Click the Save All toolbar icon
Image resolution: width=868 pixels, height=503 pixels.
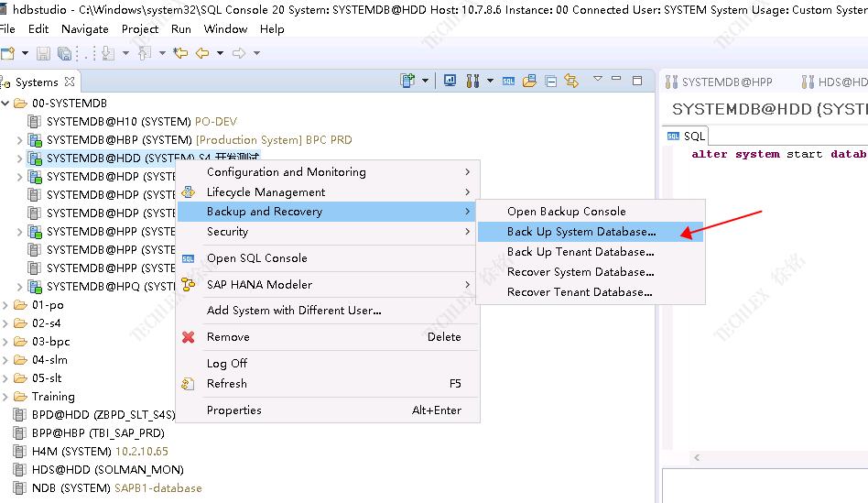pos(65,53)
